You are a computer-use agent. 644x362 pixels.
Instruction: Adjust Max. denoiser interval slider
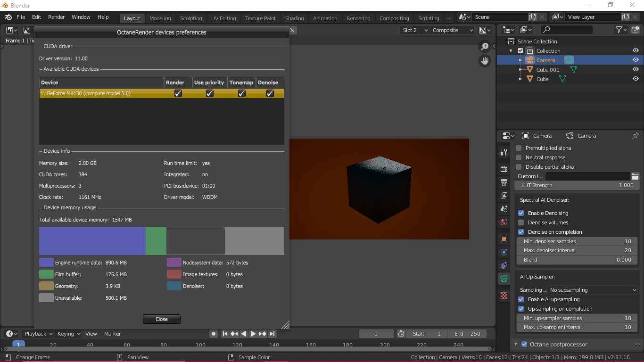point(578,250)
